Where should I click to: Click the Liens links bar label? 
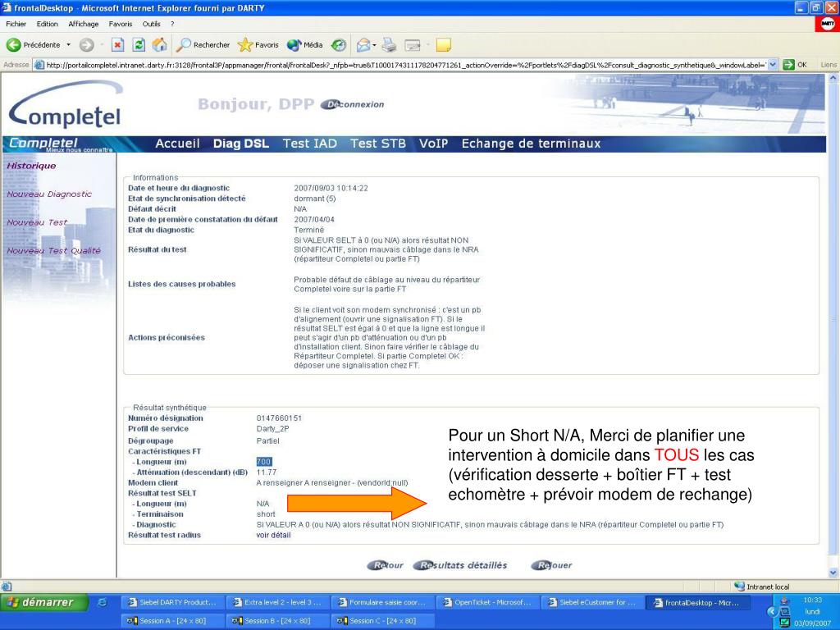click(829, 65)
